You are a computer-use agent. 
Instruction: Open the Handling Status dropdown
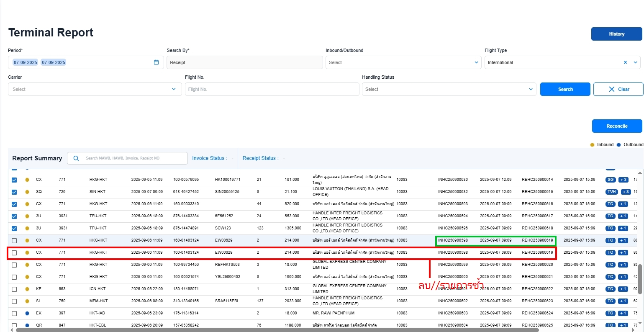click(x=449, y=89)
